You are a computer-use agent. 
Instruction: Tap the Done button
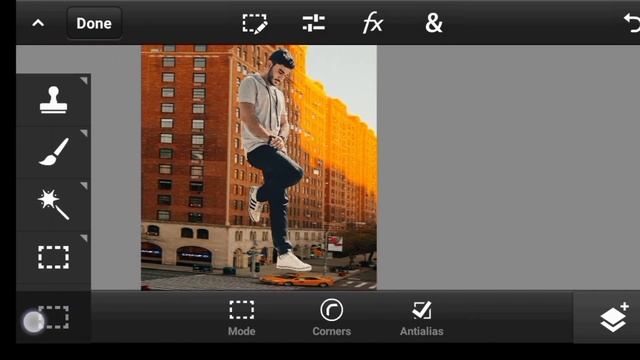(x=94, y=23)
